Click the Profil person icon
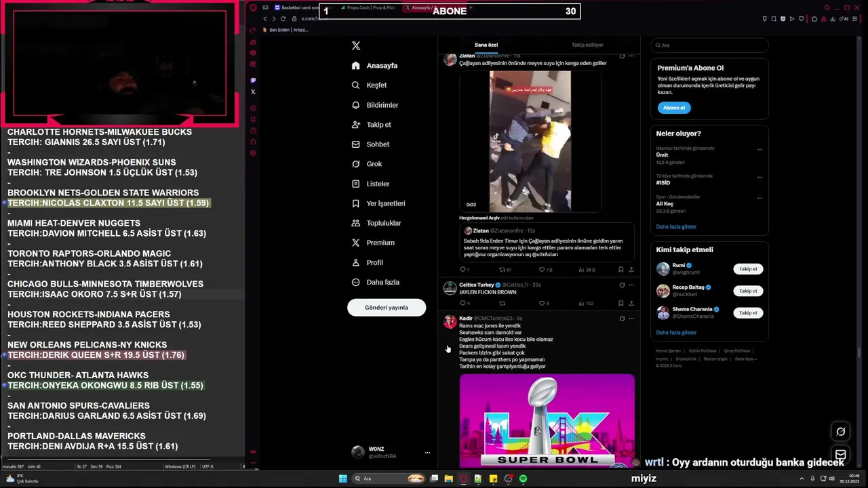 tap(355, 262)
